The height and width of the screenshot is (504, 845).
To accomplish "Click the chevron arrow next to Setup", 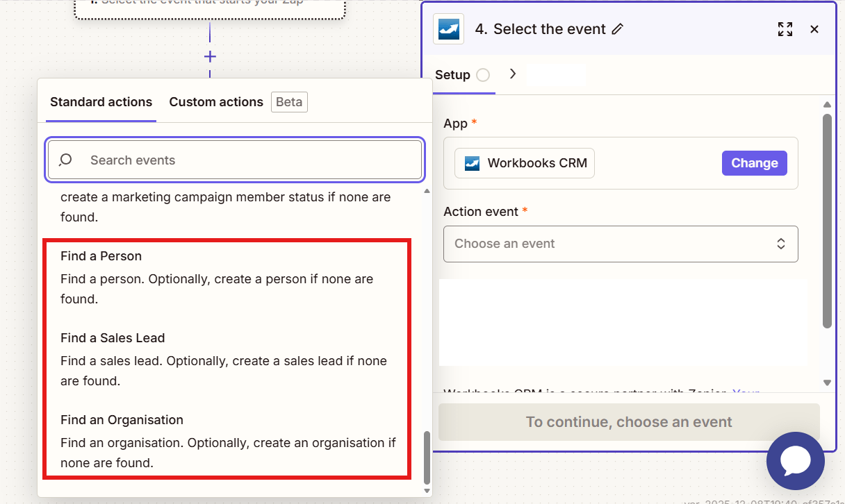I will tap(513, 74).
